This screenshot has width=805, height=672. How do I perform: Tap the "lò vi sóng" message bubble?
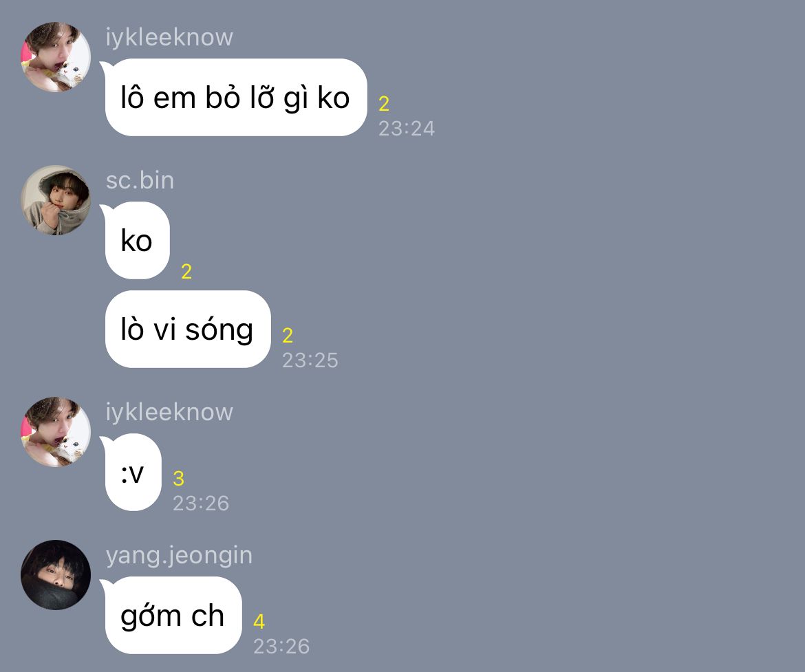tap(188, 329)
